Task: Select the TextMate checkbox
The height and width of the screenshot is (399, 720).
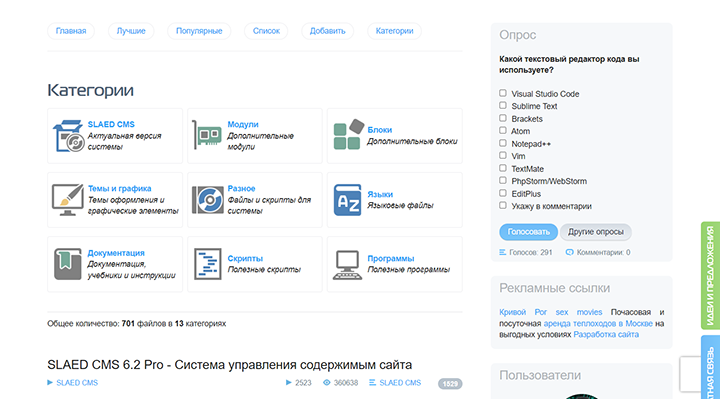Action: 503,168
